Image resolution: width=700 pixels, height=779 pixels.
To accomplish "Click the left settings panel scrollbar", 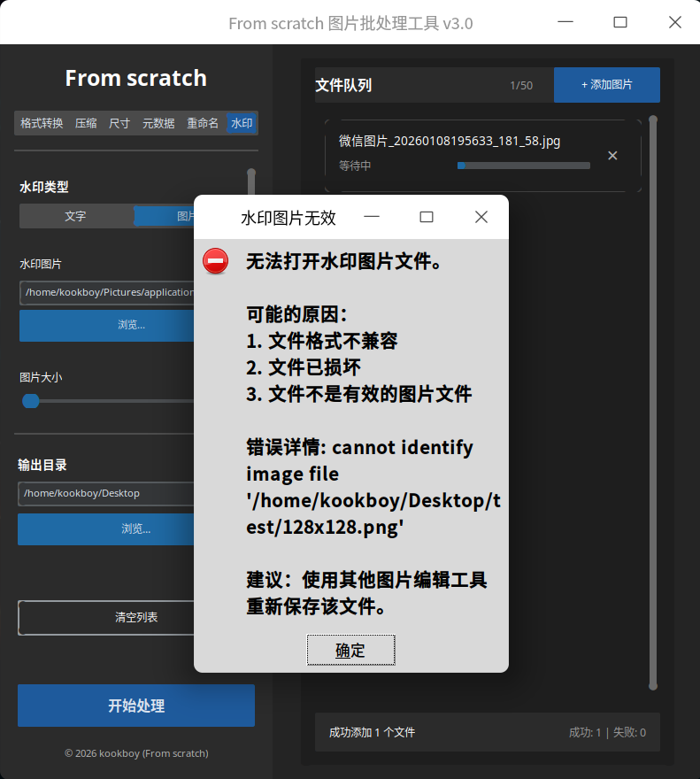I will (251, 182).
